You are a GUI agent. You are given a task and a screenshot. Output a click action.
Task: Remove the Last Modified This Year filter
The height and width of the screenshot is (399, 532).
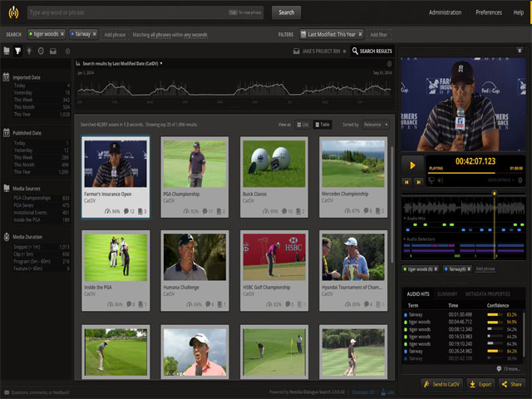coord(360,34)
